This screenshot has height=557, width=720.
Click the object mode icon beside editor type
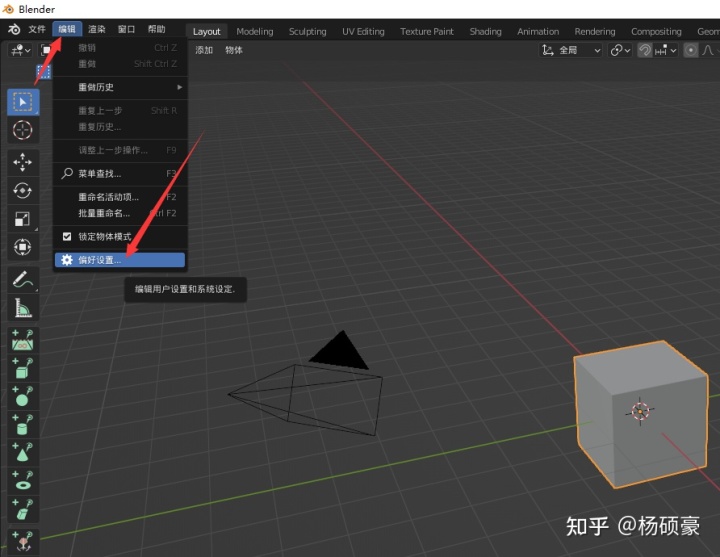coord(45,50)
